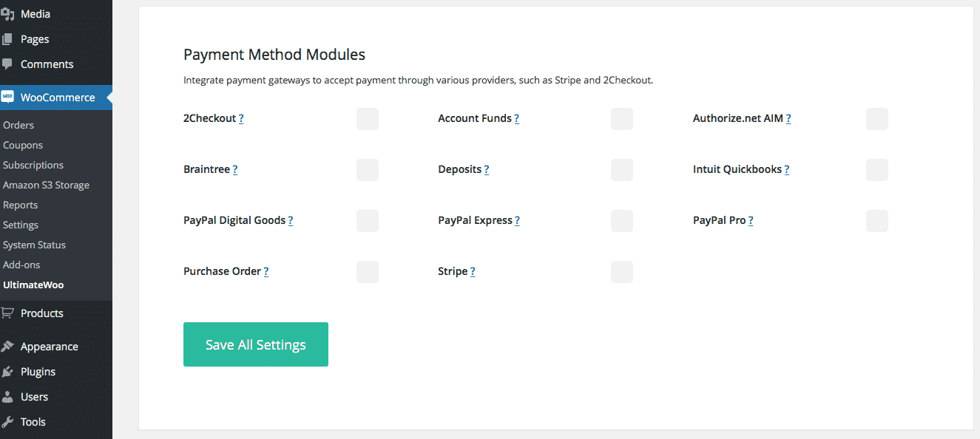Toggle the Stripe payment module checkbox
Image resolution: width=980 pixels, height=439 pixels.
click(622, 272)
